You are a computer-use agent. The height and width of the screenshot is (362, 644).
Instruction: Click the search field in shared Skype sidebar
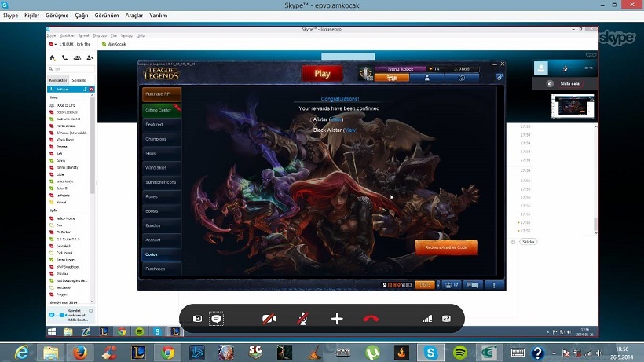(x=71, y=69)
